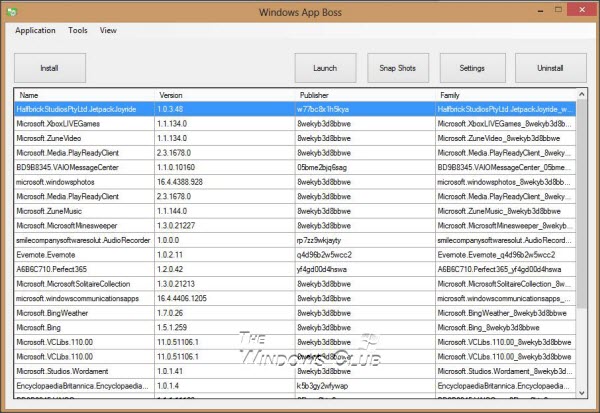Select the Evernote.Evernote row

[295, 255]
